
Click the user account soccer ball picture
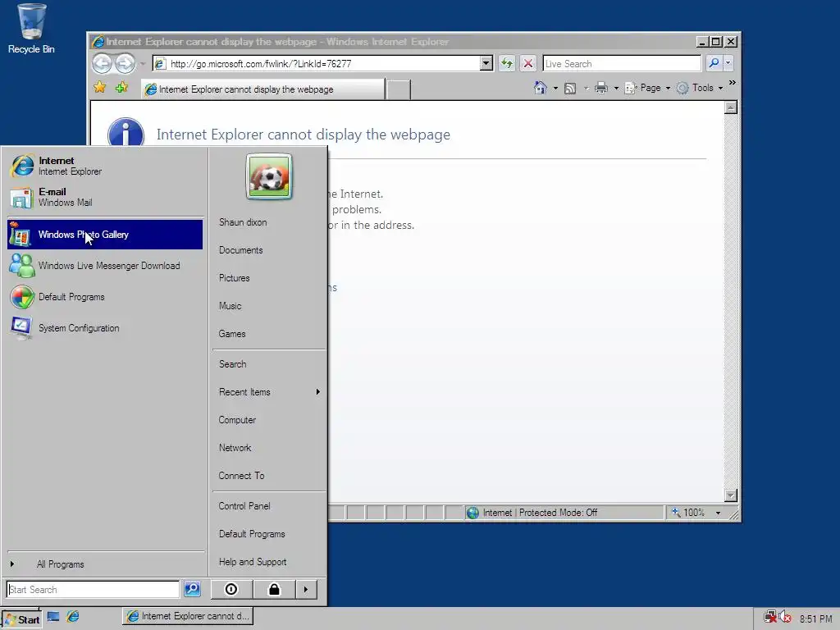tap(269, 177)
